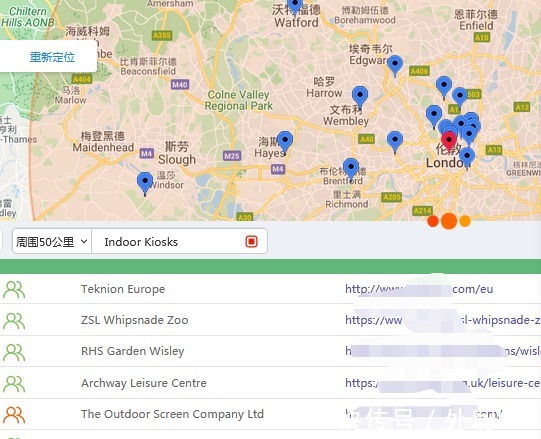Select the map pin at Hayes
541x439 pixels.
[285, 142]
